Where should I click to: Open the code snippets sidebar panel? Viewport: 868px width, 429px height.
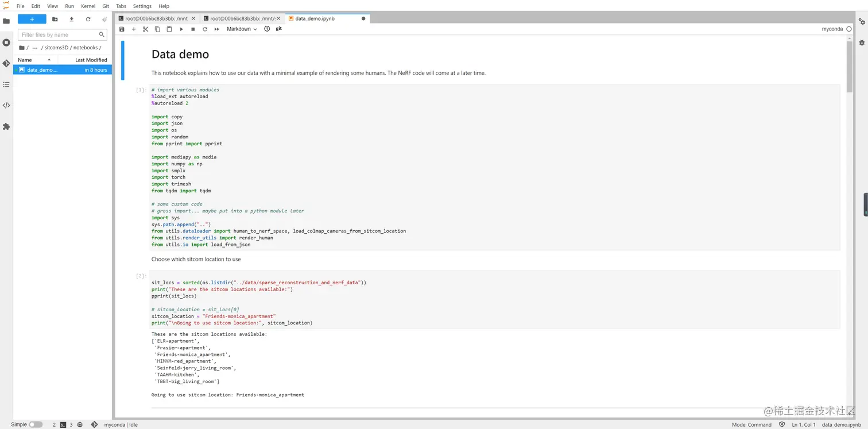pos(6,105)
